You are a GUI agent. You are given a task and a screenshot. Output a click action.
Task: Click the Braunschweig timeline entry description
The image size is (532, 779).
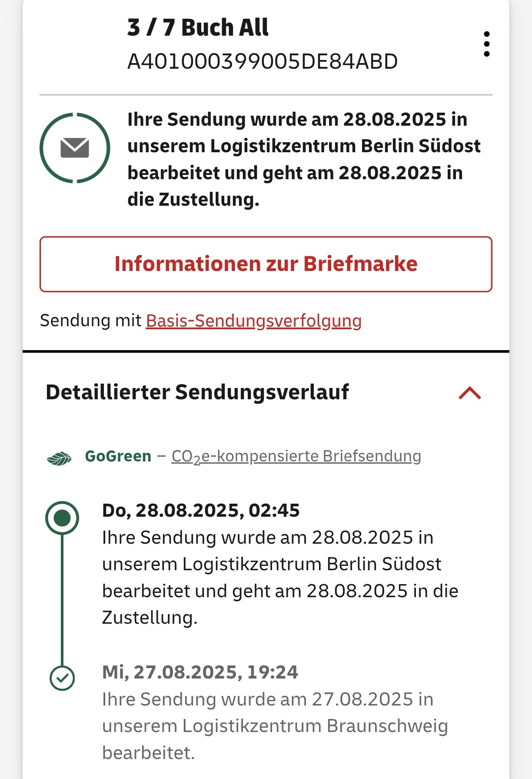pos(274,726)
